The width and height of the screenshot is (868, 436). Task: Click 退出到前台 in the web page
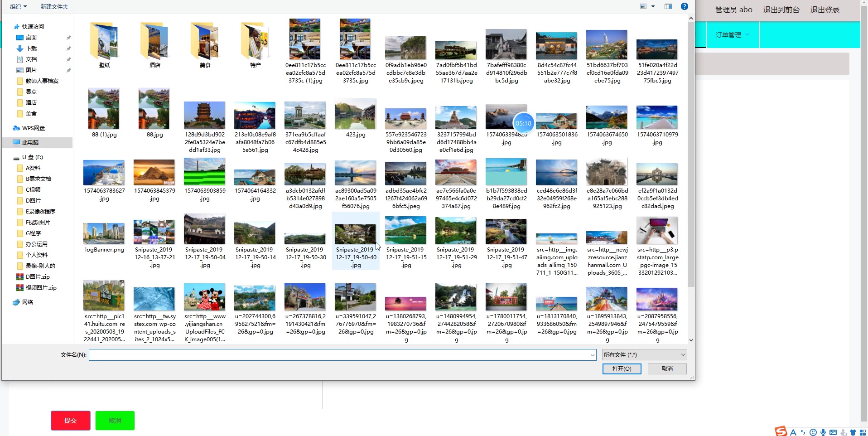[781, 10]
